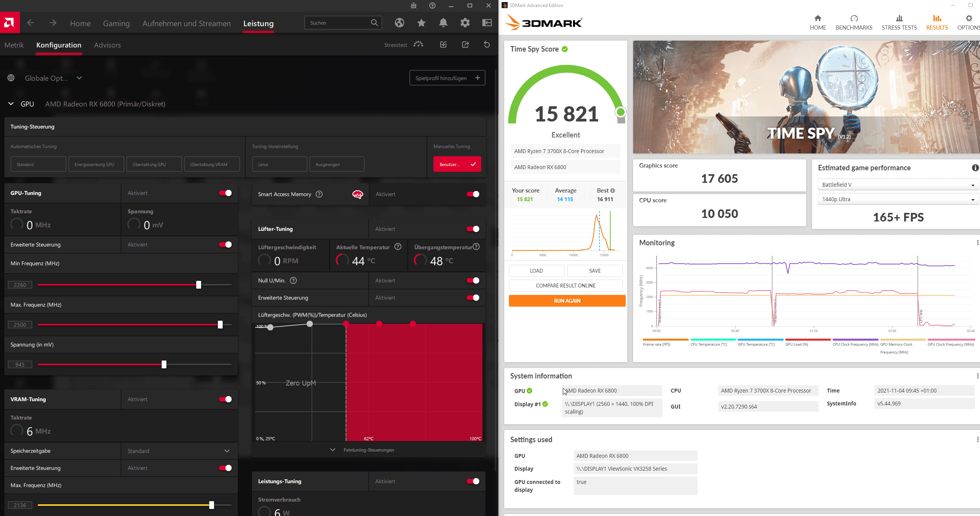The height and width of the screenshot is (516, 980).
Task: Click COMPARE RESULT ONLINE button
Action: [x=565, y=286]
